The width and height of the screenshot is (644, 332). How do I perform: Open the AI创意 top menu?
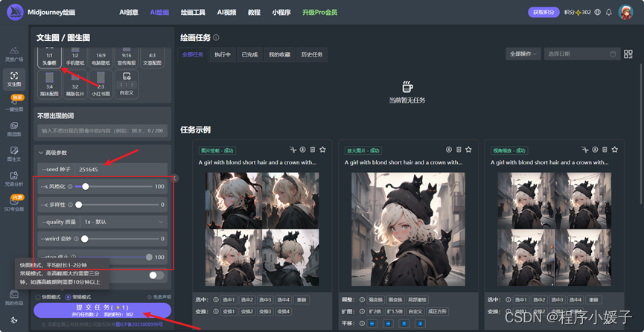129,13
